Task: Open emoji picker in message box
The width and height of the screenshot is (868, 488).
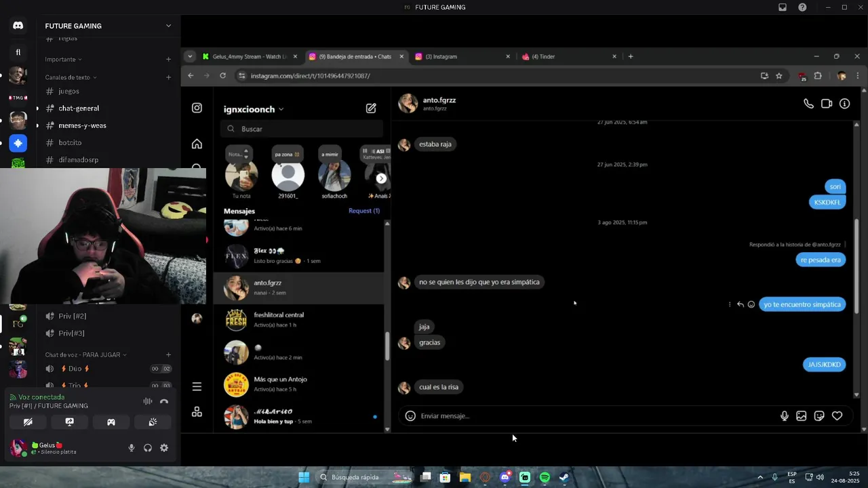Action: pyautogui.click(x=410, y=416)
